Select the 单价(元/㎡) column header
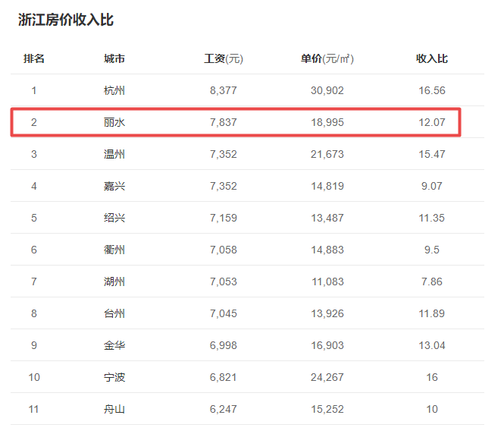 [x=327, y=58]
